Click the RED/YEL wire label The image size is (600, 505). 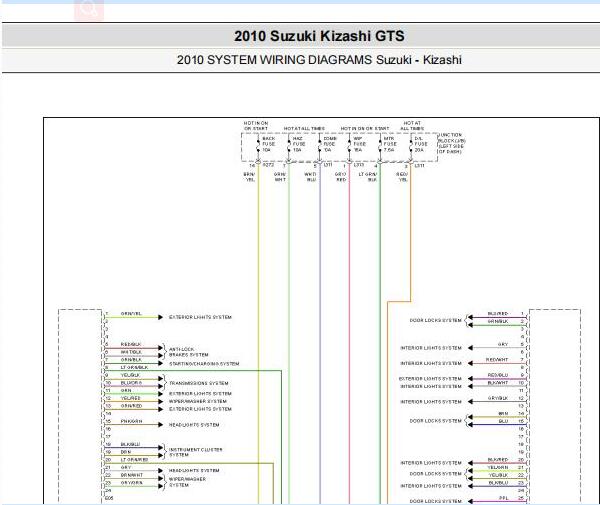click(402, 177)
